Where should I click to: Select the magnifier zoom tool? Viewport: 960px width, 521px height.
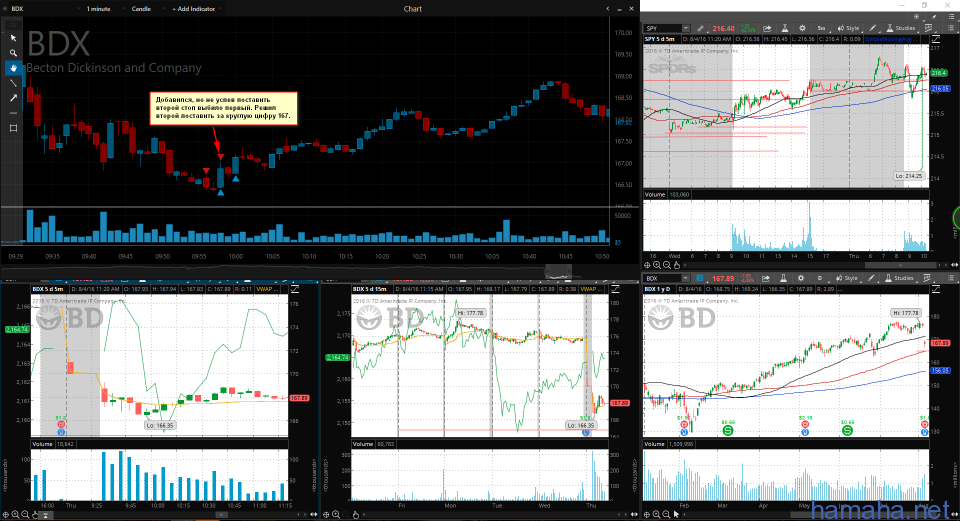(13, 53)
